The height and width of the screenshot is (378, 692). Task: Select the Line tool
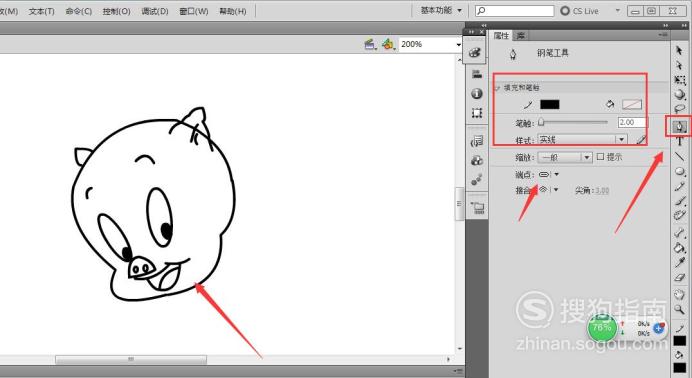[x=680, y=156]
